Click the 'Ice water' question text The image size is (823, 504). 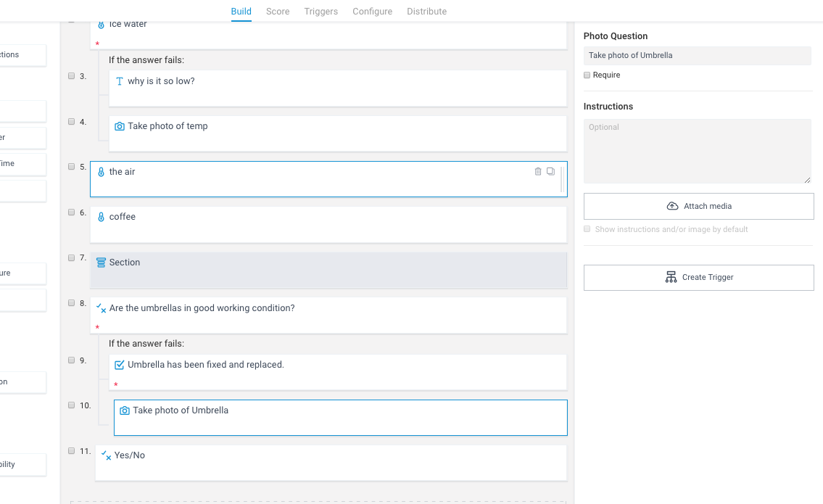point(128,24)
